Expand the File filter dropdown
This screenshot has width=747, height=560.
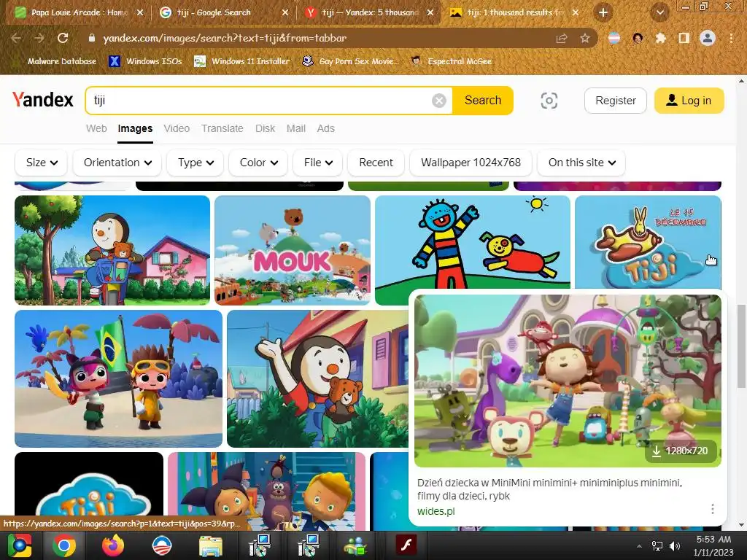click(x=318, y=163)
